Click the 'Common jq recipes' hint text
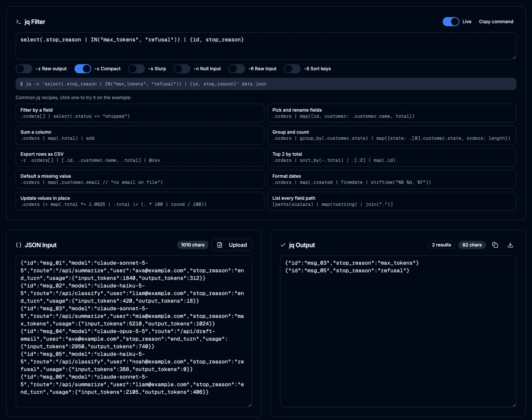Image resolution: width=532 pixels, height=420 pixels. pyautogui.click(x=73, y=98)
